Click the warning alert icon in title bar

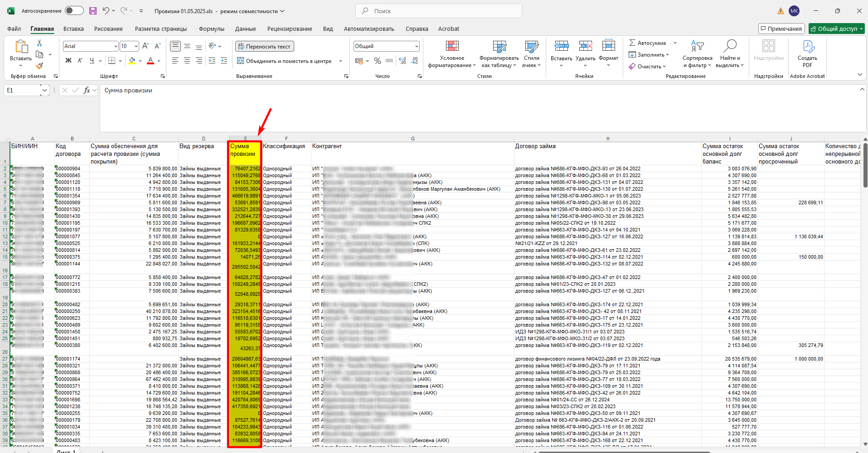[x=781, y=11]
